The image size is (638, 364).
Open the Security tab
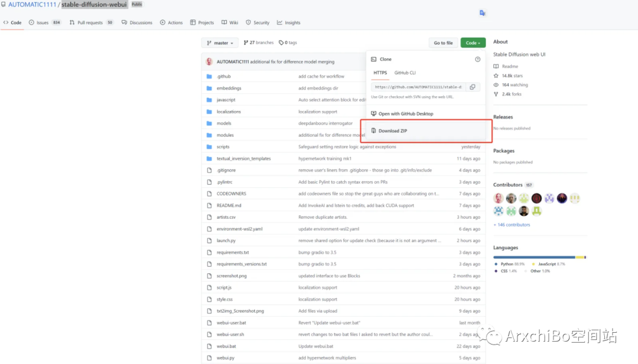pyautogui.click(x=258, y=23)
